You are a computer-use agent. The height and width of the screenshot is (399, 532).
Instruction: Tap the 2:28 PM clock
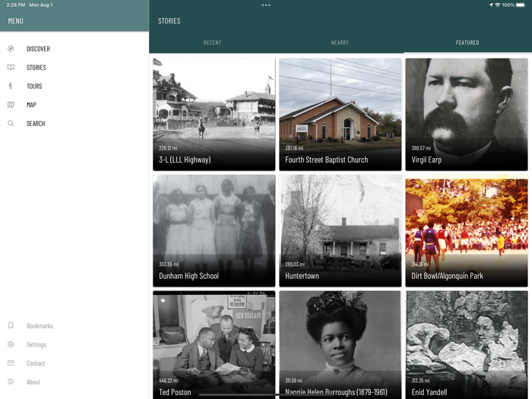tap(15, 5)
